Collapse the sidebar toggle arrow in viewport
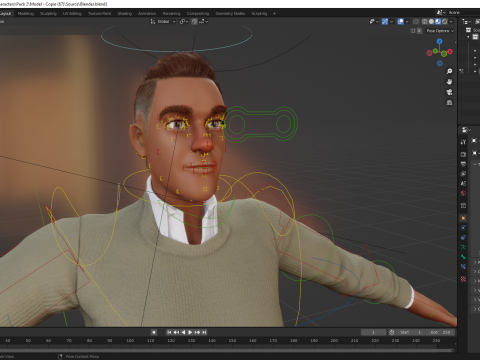Image resolution: width=480 pixels, height=360 pixels. 455,43
